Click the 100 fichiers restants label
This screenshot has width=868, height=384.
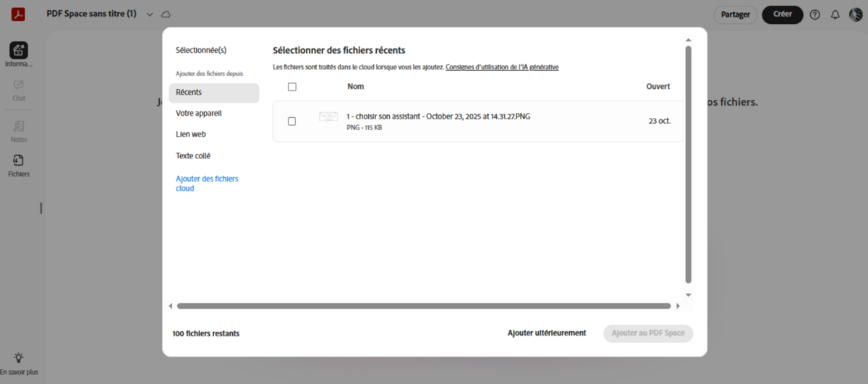pos(206,333)
